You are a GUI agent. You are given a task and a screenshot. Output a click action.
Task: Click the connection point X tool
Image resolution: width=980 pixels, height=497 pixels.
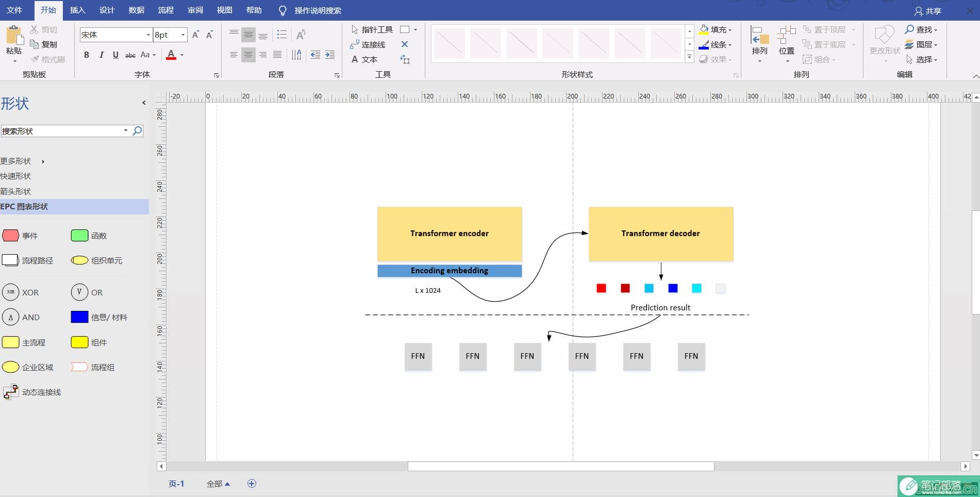(405, 44)
